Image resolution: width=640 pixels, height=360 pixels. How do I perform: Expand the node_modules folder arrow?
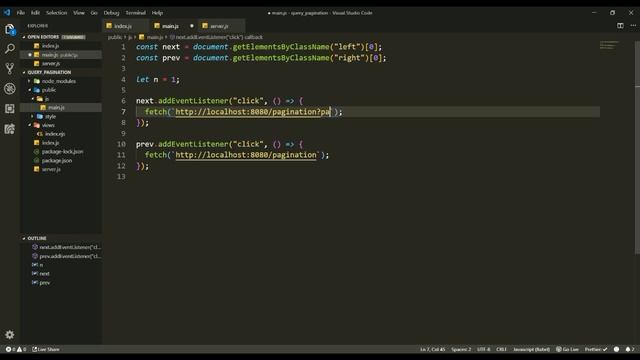coord(29,81)
